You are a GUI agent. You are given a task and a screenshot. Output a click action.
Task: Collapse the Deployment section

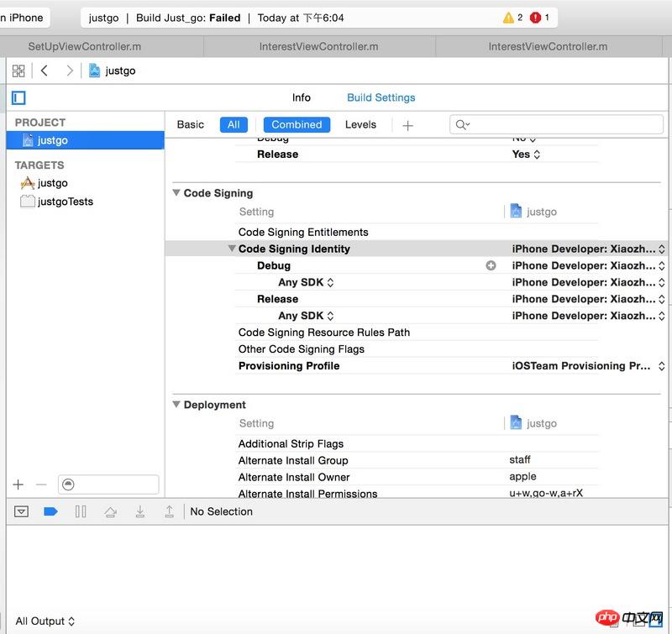pyautogui.click(x=176, y=405)
